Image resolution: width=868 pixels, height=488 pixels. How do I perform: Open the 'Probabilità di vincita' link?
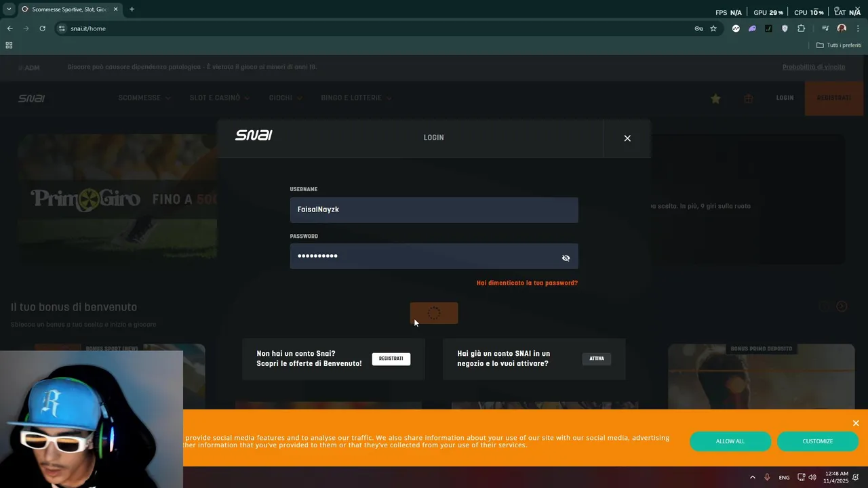coord(814,67)
